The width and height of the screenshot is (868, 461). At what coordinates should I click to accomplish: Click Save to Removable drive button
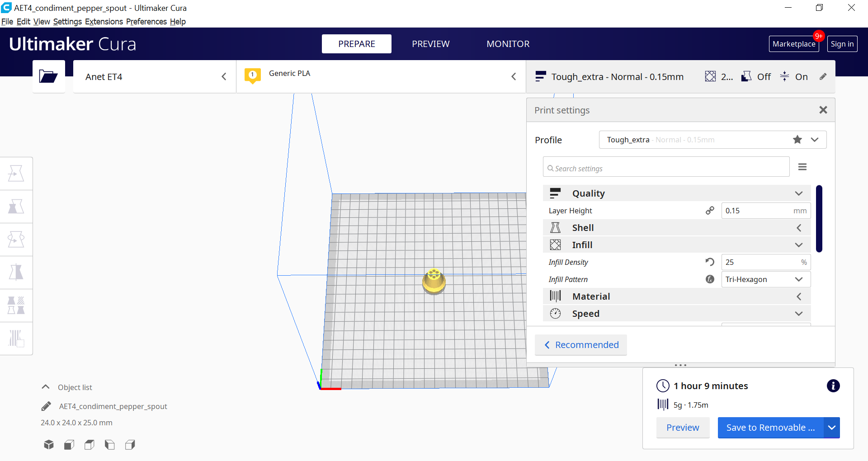771,428
